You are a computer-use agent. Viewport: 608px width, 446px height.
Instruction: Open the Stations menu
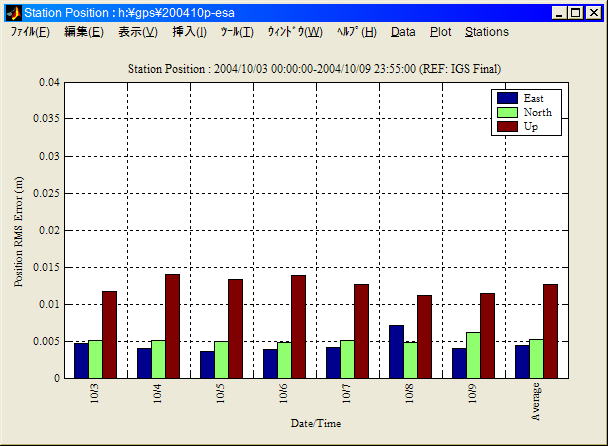(486, 32)
